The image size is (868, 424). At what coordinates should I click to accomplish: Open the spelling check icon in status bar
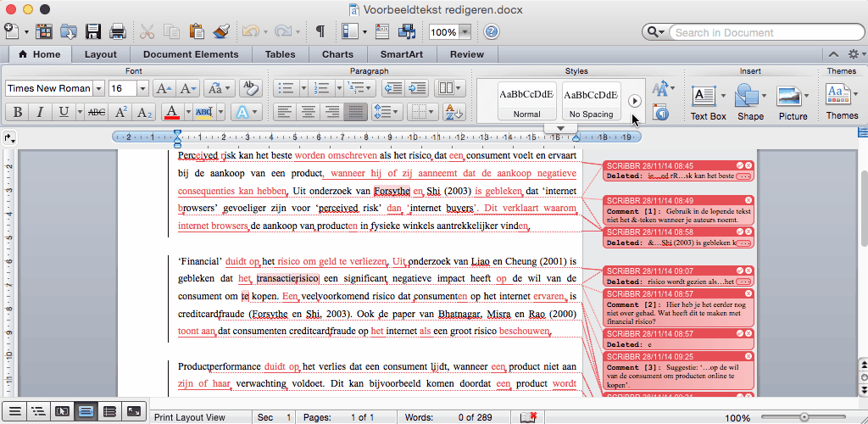pos(529,417)
